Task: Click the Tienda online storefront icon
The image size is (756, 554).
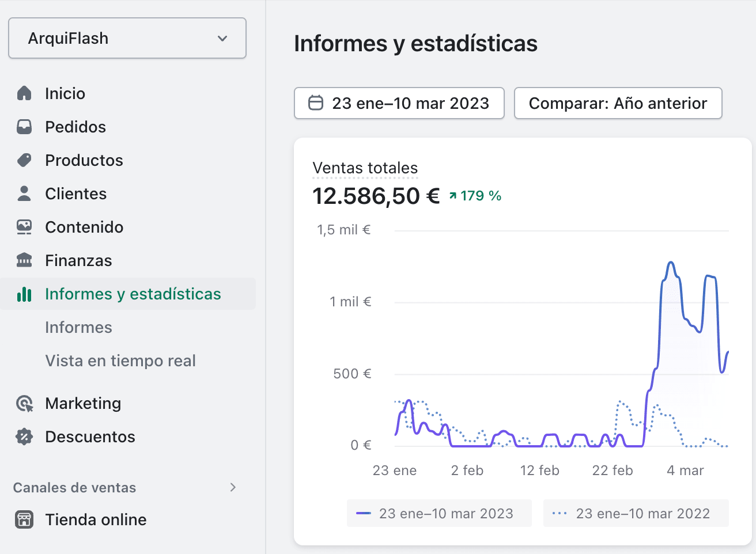Action: [24, 519]
